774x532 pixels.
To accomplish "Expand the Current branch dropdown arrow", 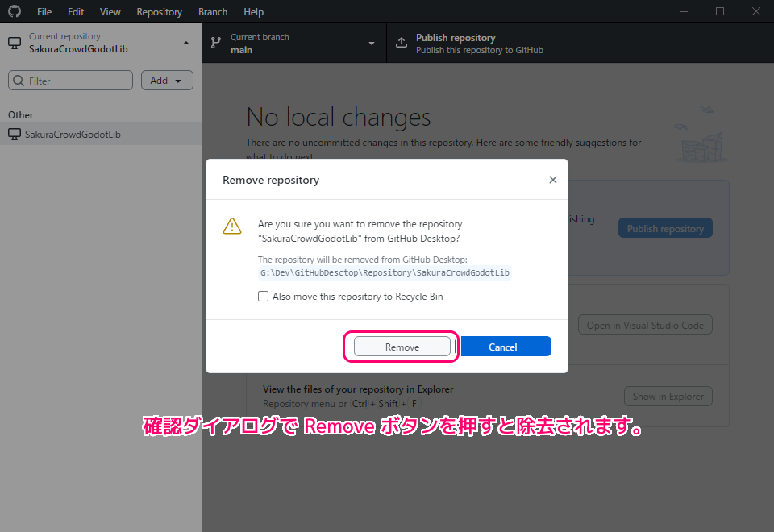I will pos(371,44).
